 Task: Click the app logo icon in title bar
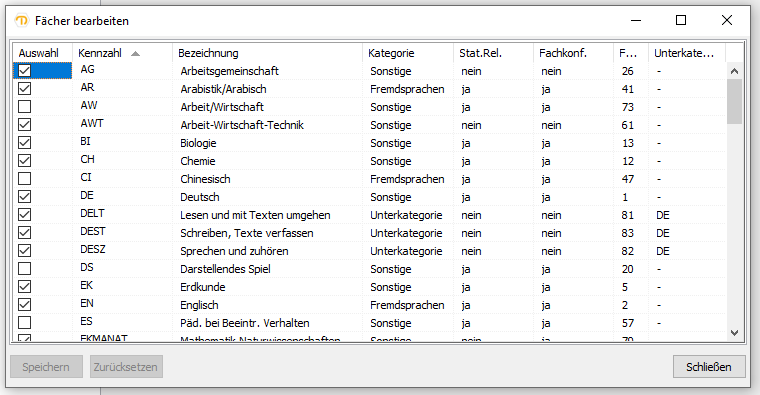(x=22, y=21)
